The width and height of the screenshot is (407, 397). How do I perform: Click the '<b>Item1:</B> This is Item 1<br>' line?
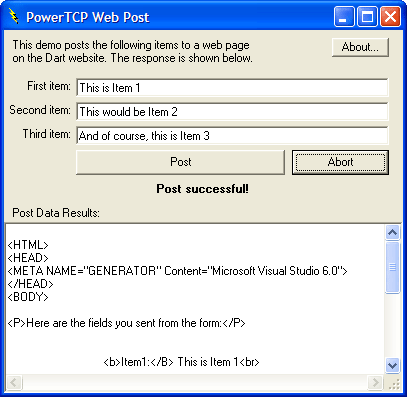pos(181,362)
